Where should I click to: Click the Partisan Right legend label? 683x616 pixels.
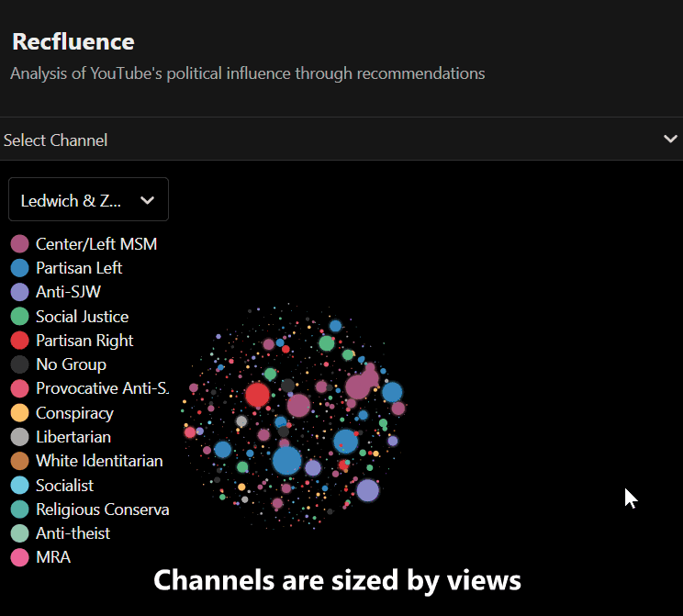click(x=84, y=341)
